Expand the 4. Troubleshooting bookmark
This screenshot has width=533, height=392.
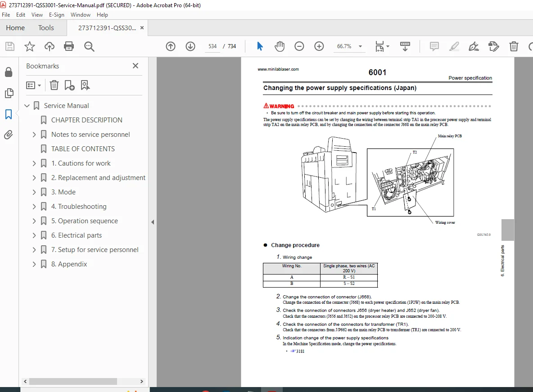tap(34, 207)
